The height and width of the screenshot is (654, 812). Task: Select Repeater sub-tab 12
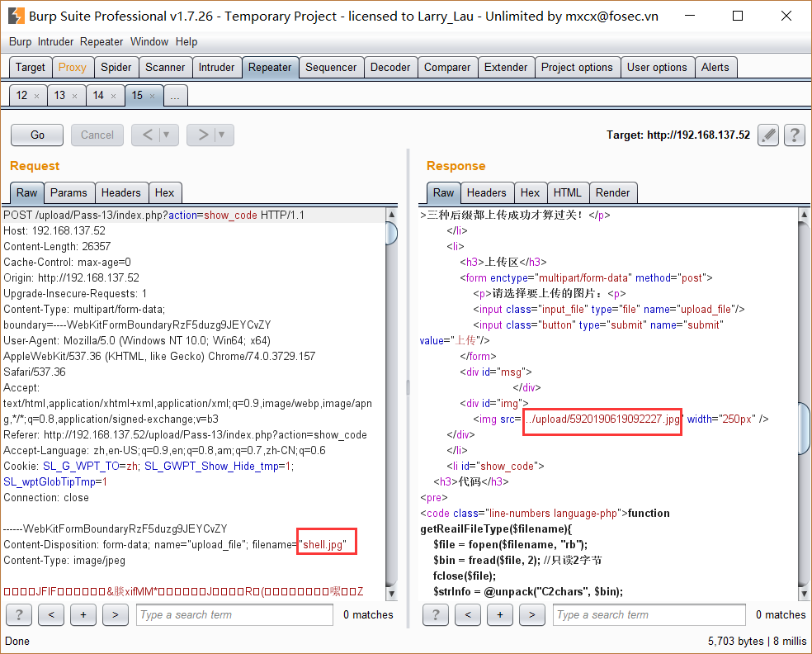21,96
